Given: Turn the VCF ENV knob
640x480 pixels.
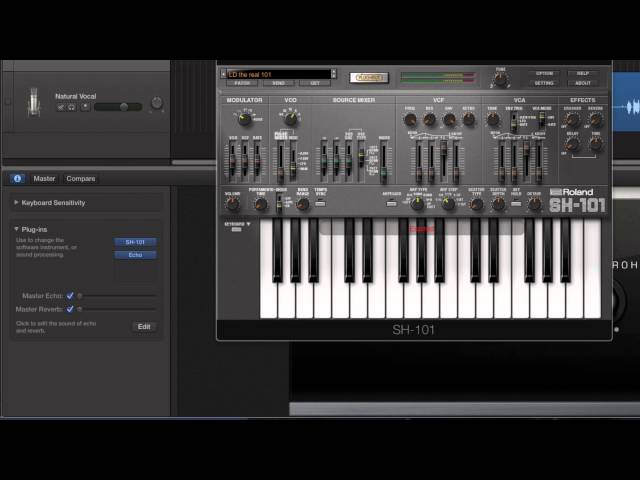Looking at the screenshot, I should tap(449, 120).
